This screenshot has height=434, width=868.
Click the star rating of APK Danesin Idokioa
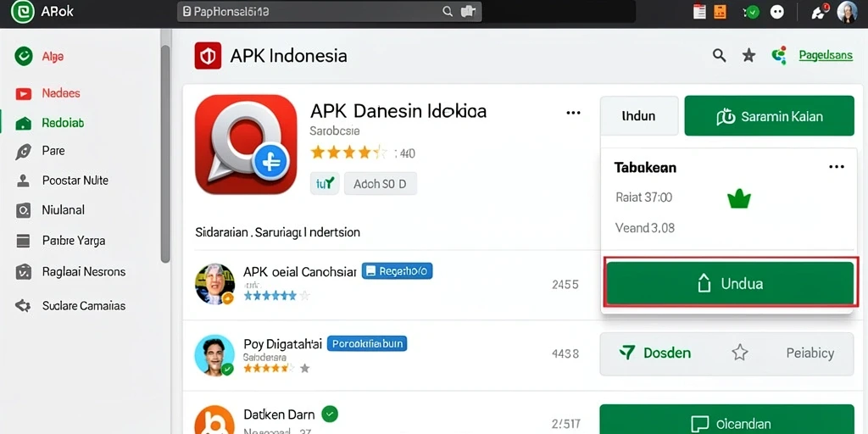(349, 153)
